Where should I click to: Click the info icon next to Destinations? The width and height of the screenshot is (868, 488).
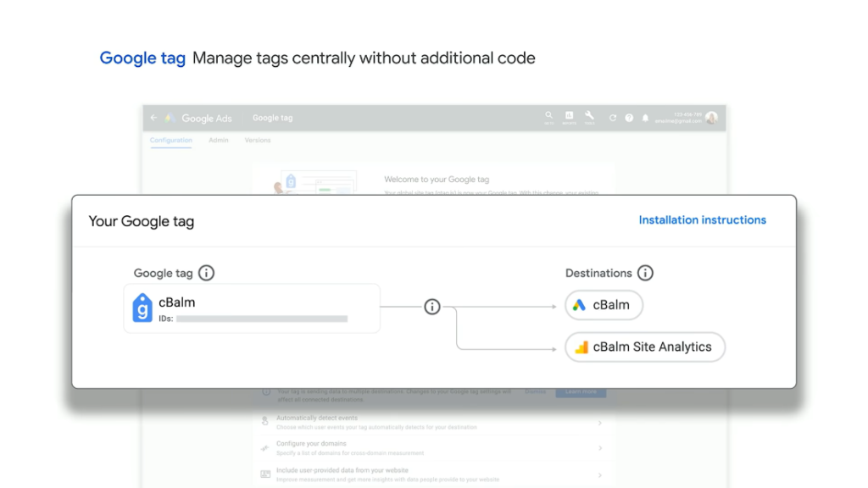(645, 273)
